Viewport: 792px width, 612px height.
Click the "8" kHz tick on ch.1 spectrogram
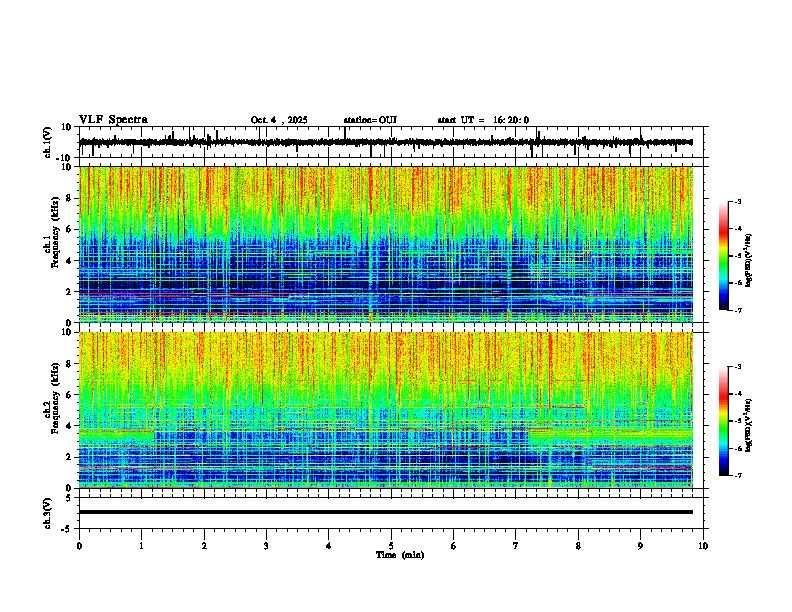pyautogui.click(x=70, y=198)
